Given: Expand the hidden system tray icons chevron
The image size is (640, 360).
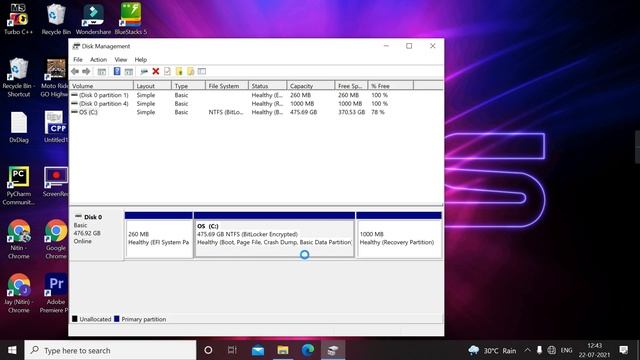Looking at the screenshot, I should pyautogui.click(x=527, y=350).
